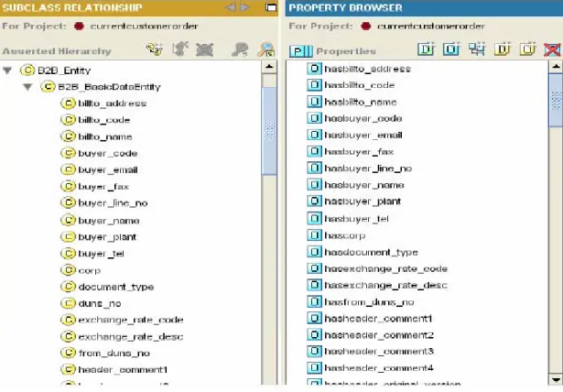
Task: Select the hasbillto_code property
Action: click(360, 85)
